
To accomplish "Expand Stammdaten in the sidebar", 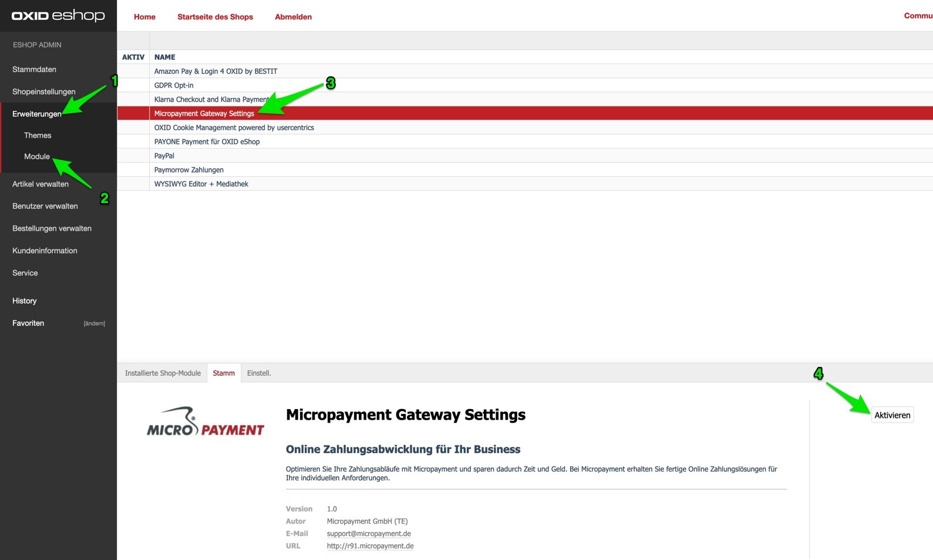I will click(x=34, y=69).
